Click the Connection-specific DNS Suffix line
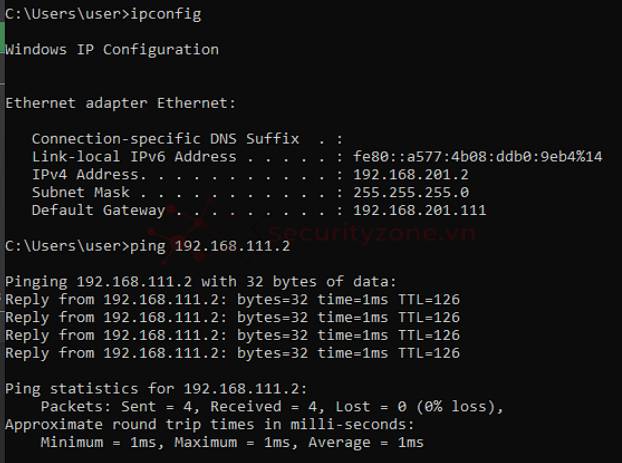This screenshot has height=463, width=622. 187,139
